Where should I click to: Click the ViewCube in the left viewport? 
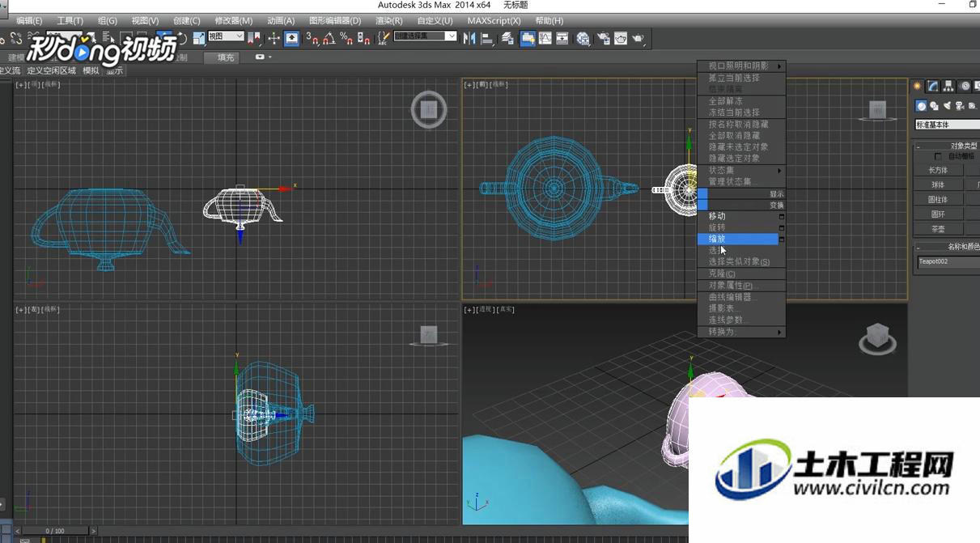[429, 334]
